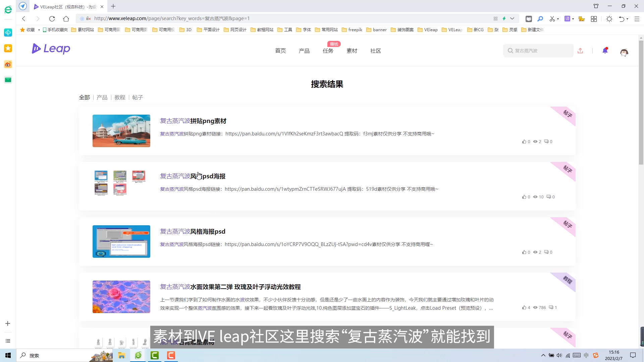The image size is (644, 362).
Task: Click the browser back arrow
Action: pos(23,19)
